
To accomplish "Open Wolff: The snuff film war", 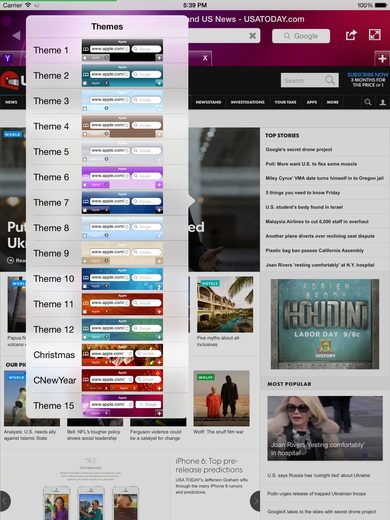I will coord(218,432).
